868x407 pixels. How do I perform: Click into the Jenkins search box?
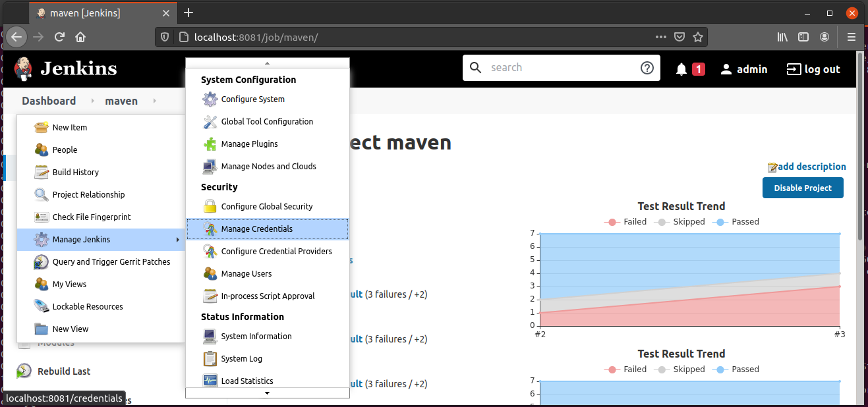click(562, 68)
